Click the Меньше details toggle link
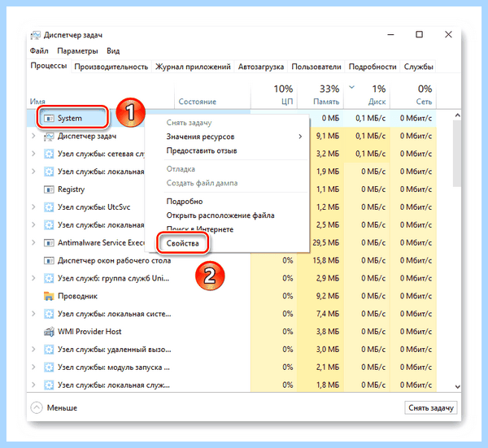Viewport: 488px width, 448px height. pos(62,408)
